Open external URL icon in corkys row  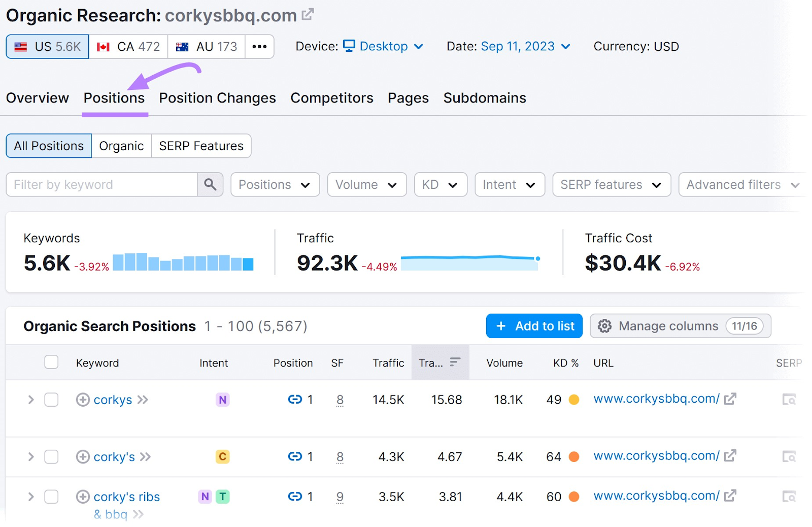[730, 399]
